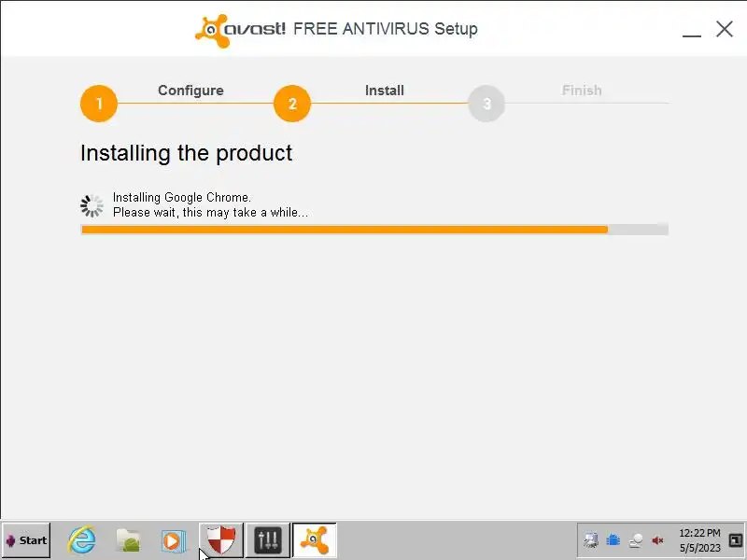Viewport: 747px width, 560px height.
Task: Open the file manager folder icon in taskbar
Action: click(128, 540)
